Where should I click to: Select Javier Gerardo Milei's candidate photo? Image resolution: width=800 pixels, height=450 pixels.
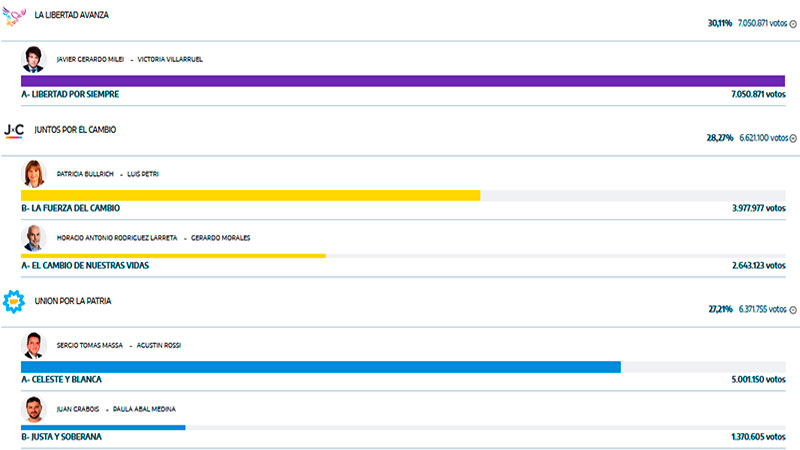coord(34,59)
